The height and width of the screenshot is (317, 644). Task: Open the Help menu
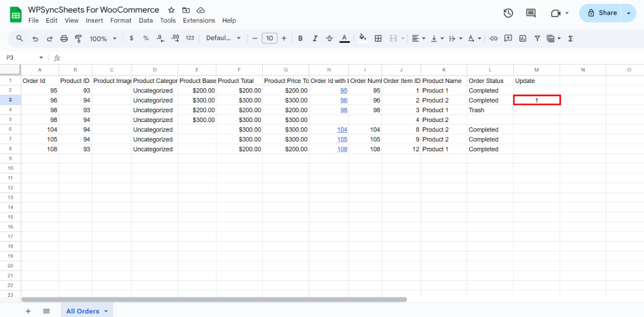coord(229,21)
